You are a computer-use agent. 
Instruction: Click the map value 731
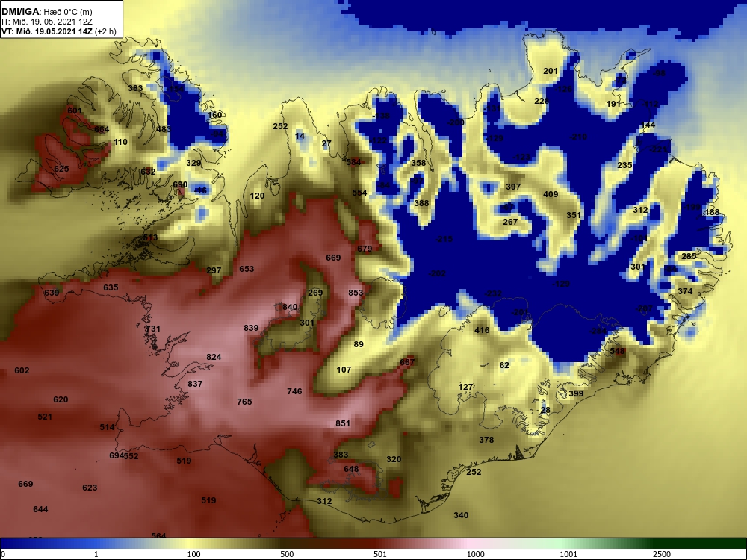click(x=153, y=329)
